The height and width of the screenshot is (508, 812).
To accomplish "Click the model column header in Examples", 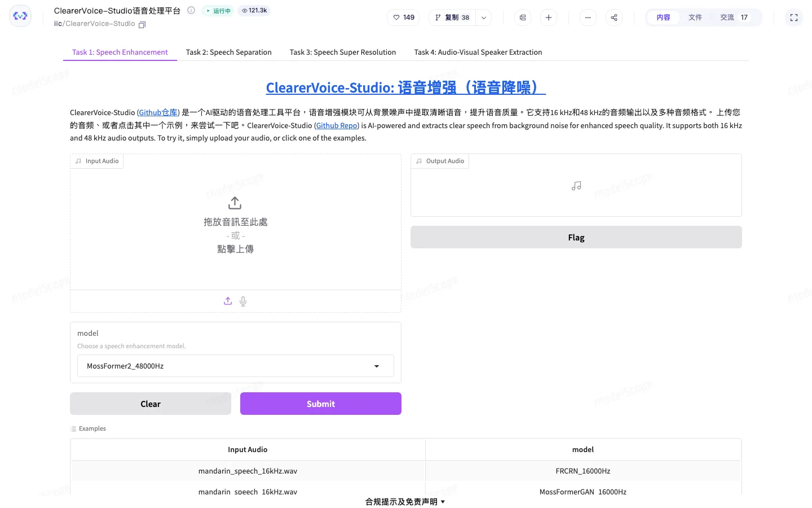I will [583, 449].
